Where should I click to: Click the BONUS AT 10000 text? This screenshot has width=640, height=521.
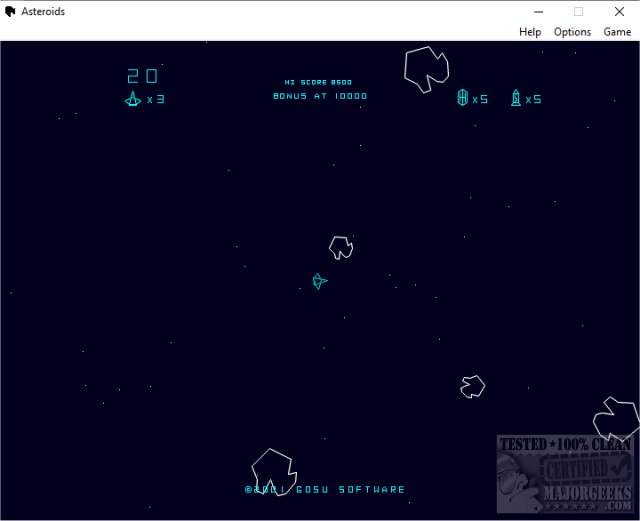(320, 96)
